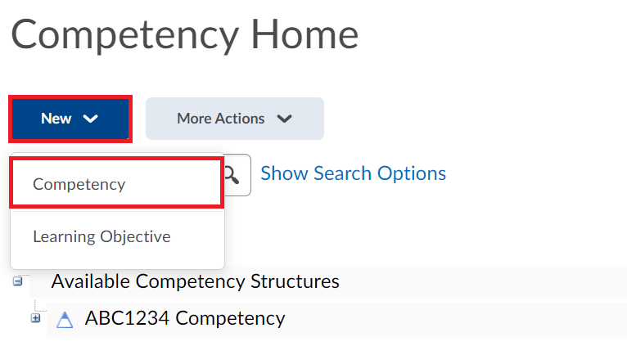Click blank row space right of Available Competency Structures
The height and width of the screenshot is (364, 627).
tap(480, 281)
